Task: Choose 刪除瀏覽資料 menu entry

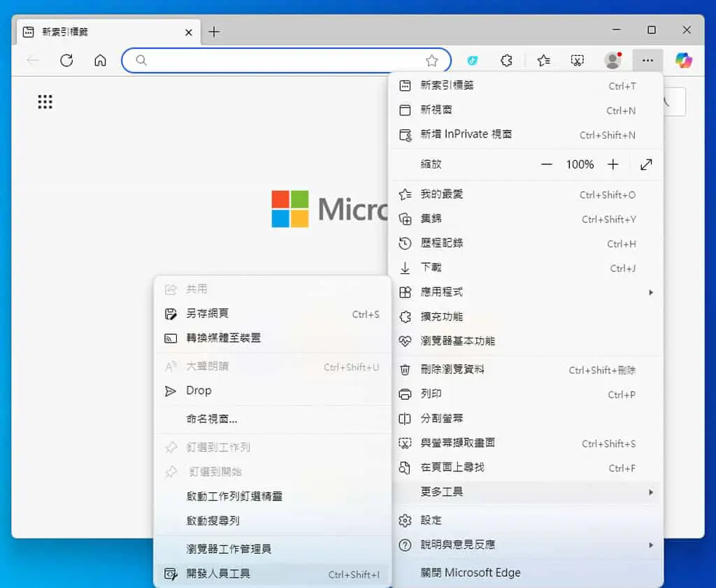Action: click(526, 370)
